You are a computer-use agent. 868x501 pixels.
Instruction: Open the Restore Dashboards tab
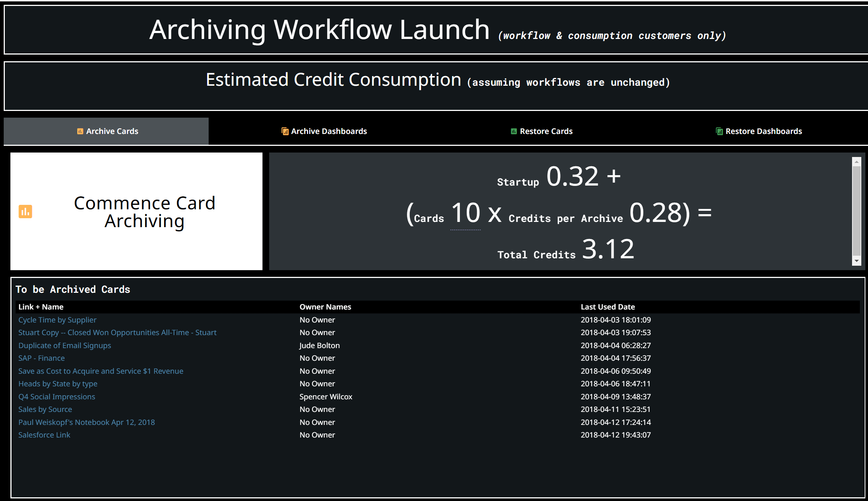759,131
